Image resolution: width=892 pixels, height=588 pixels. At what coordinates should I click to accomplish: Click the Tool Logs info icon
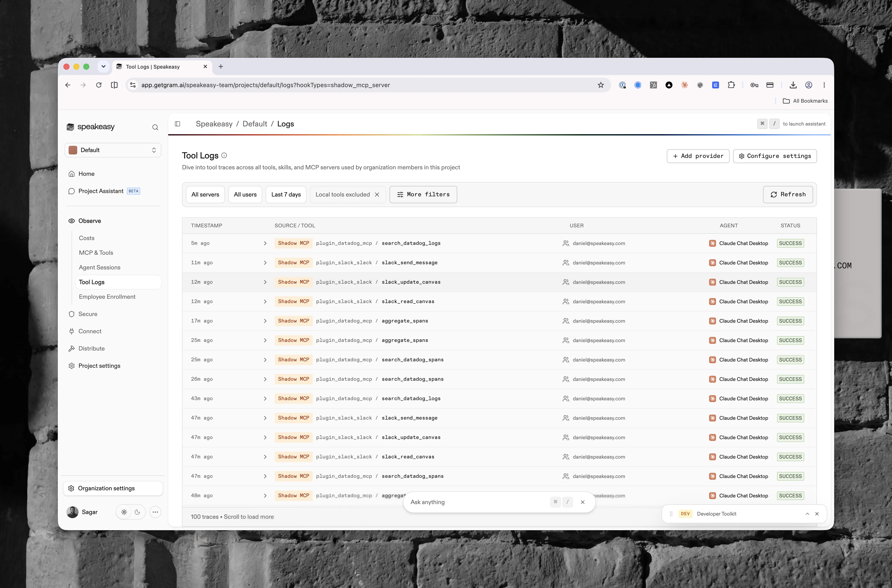[224, 155]
